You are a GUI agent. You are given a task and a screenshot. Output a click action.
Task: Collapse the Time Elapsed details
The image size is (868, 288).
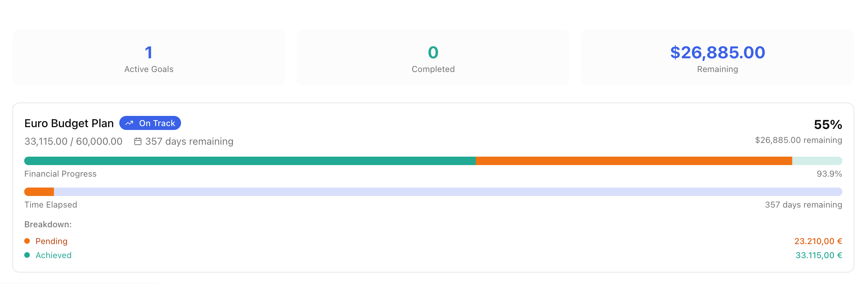51,204
